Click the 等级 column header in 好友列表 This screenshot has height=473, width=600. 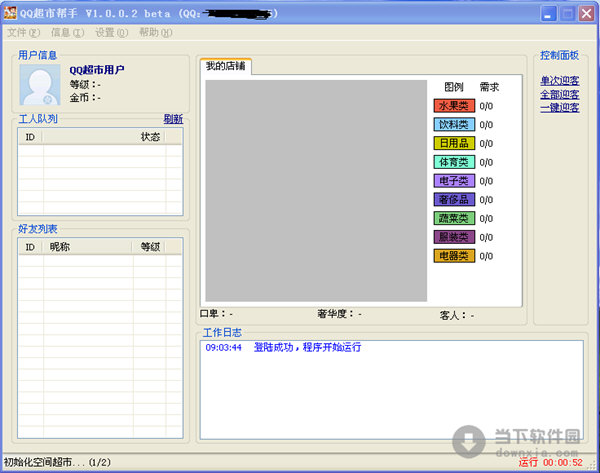point(150,247)
